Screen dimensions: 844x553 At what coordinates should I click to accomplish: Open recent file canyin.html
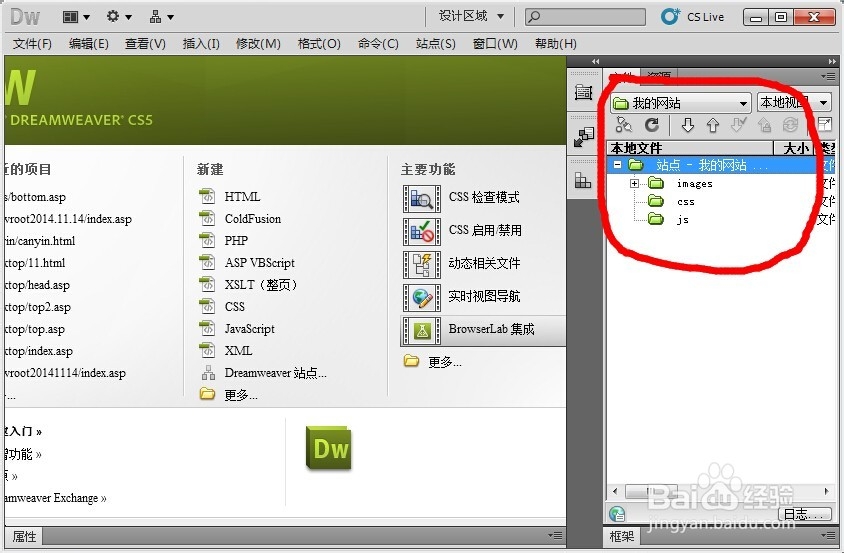click(39, 241)
